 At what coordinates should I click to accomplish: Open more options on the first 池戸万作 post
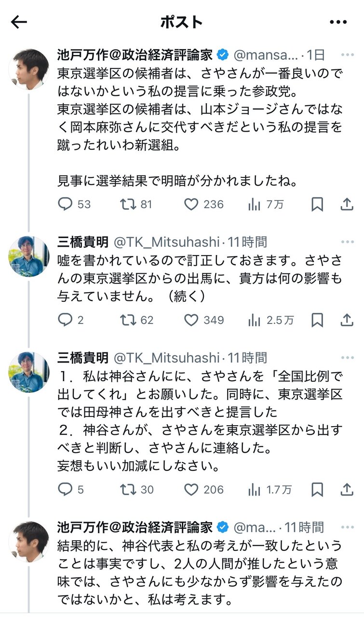click(x=347, y=54)
